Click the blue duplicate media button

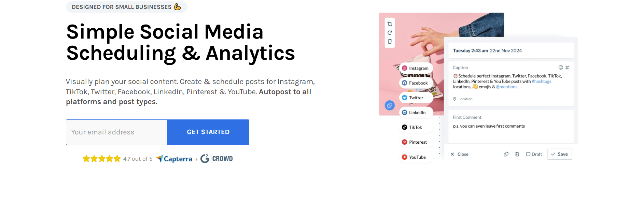pos(390,105)
